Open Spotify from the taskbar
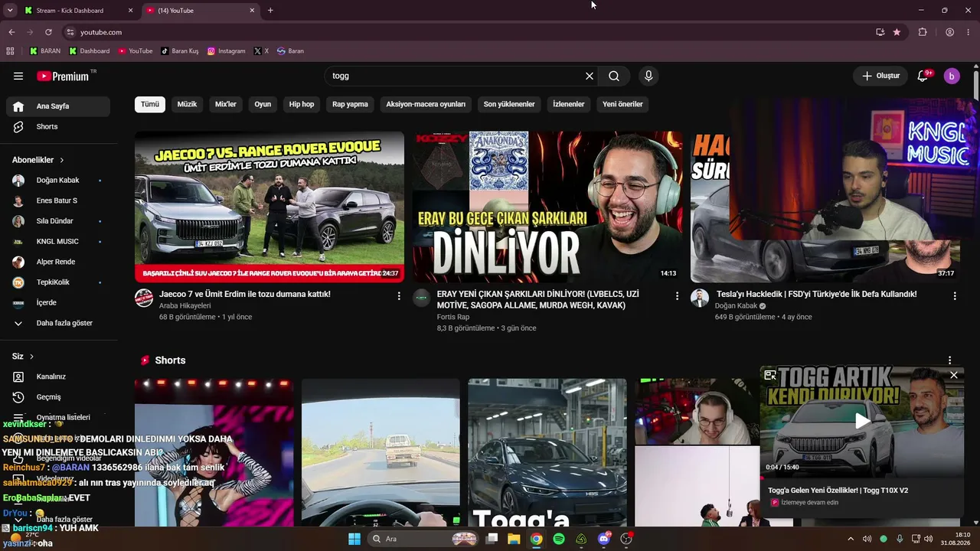This screenshot has height=551, width=980. (559, 539)
